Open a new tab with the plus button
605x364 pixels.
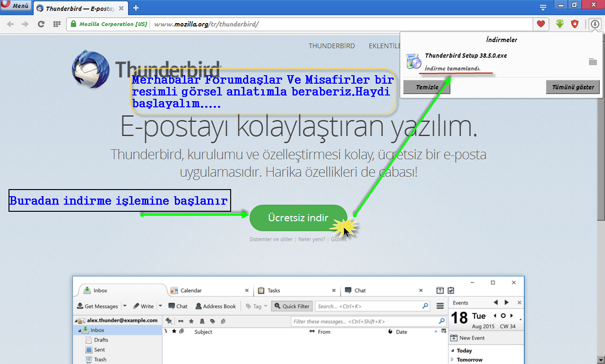[x=136, y=8]
